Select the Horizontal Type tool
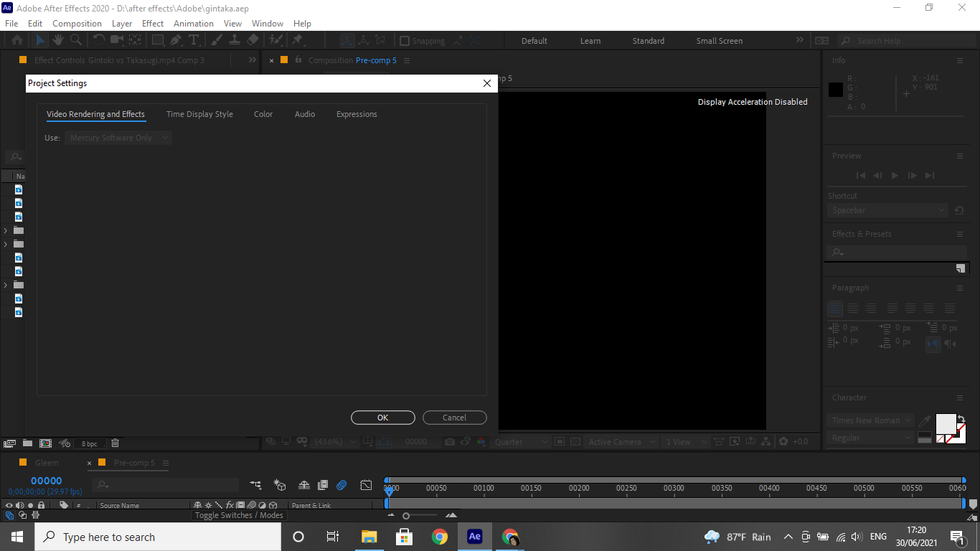This screenshot has width=980, height=551. point(194,40)
